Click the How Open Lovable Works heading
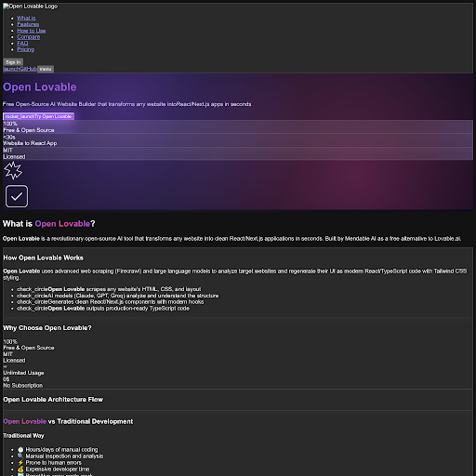The image size is (476, 476). (x=44, y=258)
